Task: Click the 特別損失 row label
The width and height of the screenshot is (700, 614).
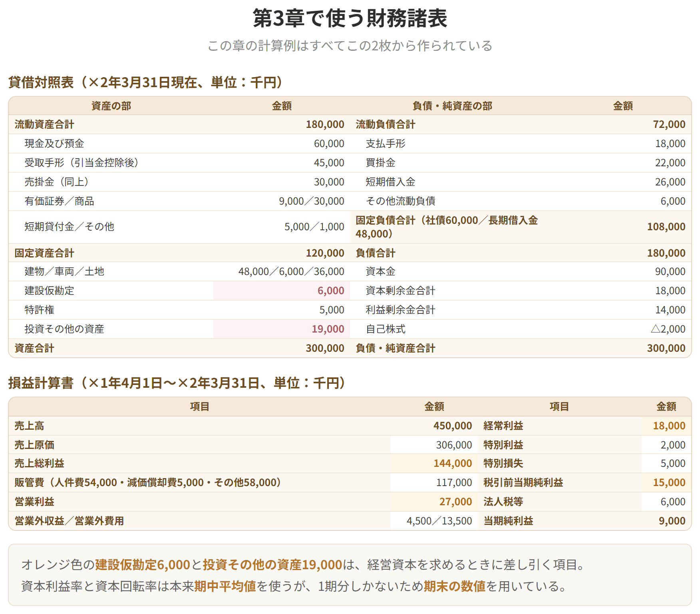Action: [503, 463]
